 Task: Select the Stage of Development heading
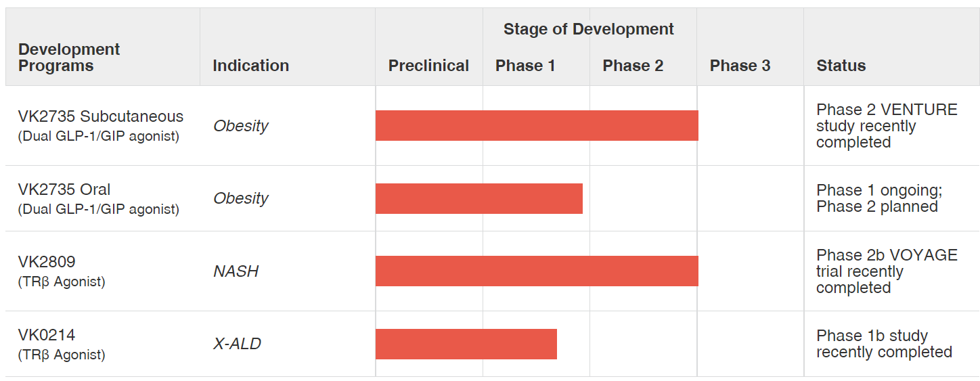tap(588, 29)
